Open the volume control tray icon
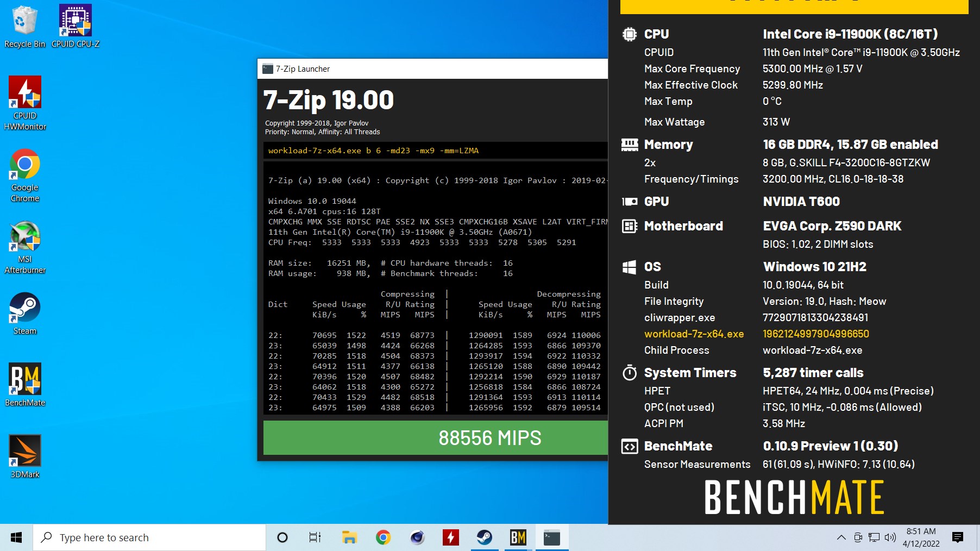This screenshot has width=980, height=551. coord(890,537)
